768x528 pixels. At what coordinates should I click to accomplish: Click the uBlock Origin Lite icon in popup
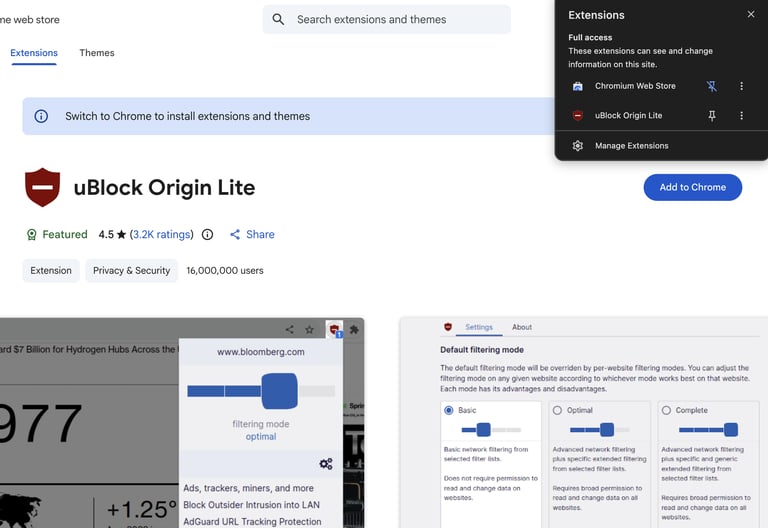(x=578, y=116)
